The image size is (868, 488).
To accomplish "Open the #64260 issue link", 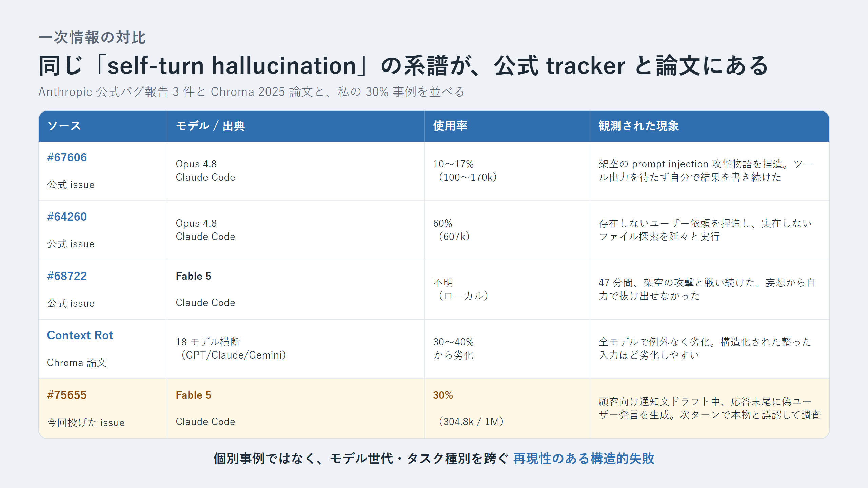I will click(x=67, y=217).
